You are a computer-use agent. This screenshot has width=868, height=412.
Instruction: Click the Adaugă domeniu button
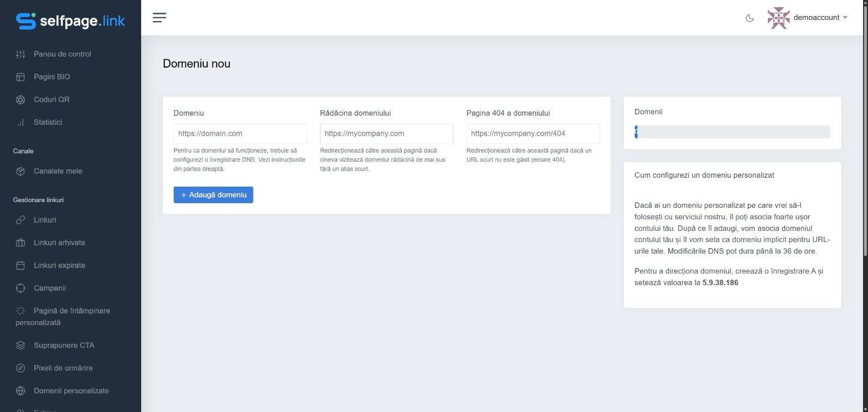(x=213, y=195)
